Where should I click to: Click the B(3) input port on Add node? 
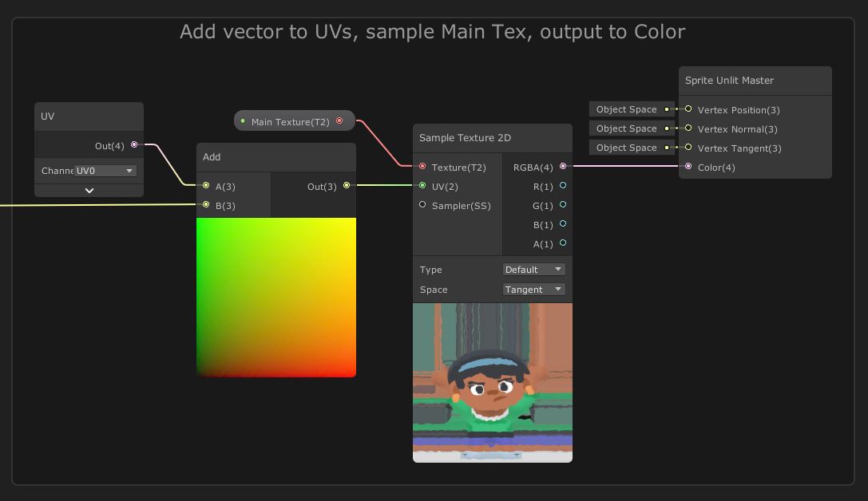206,205
